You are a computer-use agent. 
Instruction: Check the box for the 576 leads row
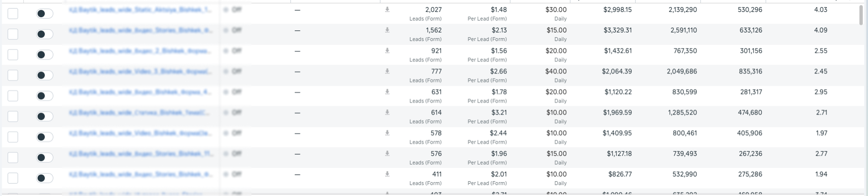tap(13, 157)
